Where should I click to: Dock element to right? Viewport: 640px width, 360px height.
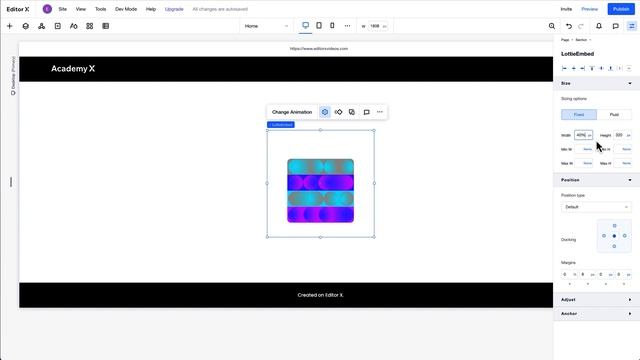[624, 236]
